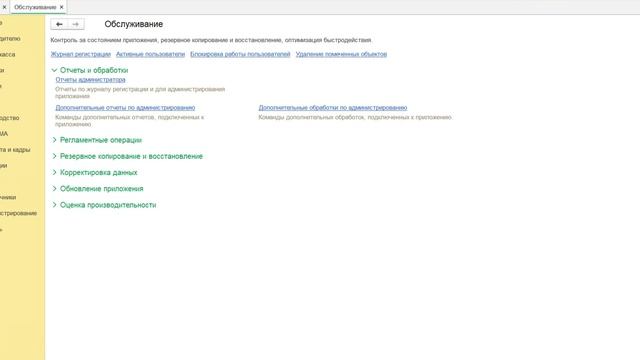Screen dimensions: 640x360
Task: Open Блокировка работы пользователей link
Action: coord(240,54)
